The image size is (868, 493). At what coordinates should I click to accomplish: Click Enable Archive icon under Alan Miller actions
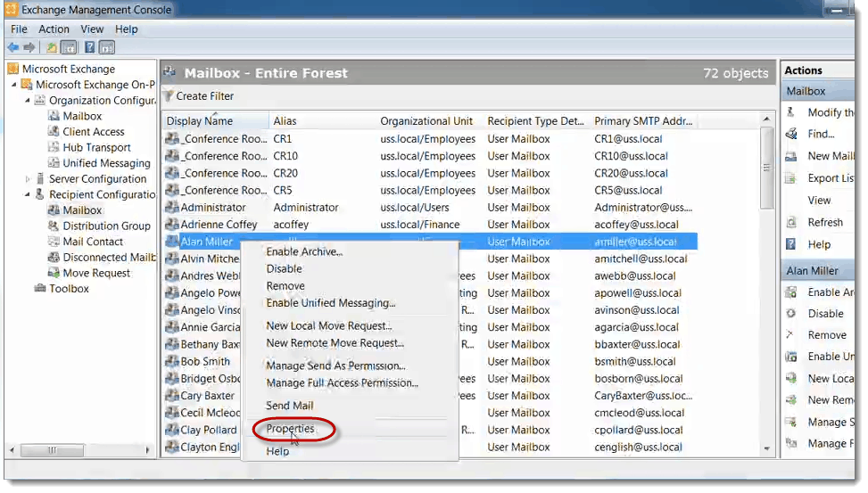(x=791, y=292)
